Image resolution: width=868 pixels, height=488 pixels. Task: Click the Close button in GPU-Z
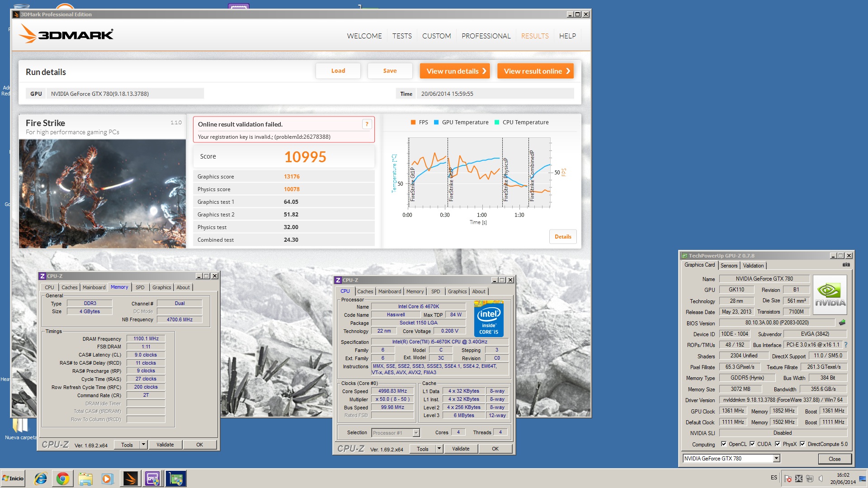835,459
